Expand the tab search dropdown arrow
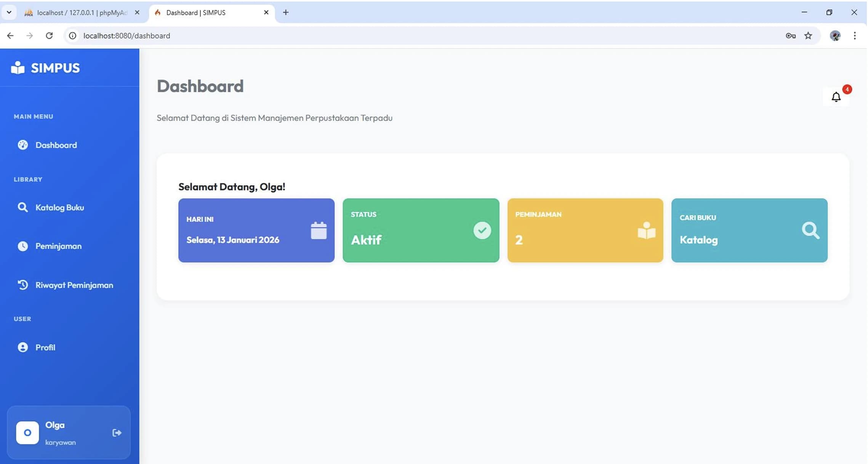Image resolution: width=868 pixels, height=464 pixels. (x=9, y=12)
